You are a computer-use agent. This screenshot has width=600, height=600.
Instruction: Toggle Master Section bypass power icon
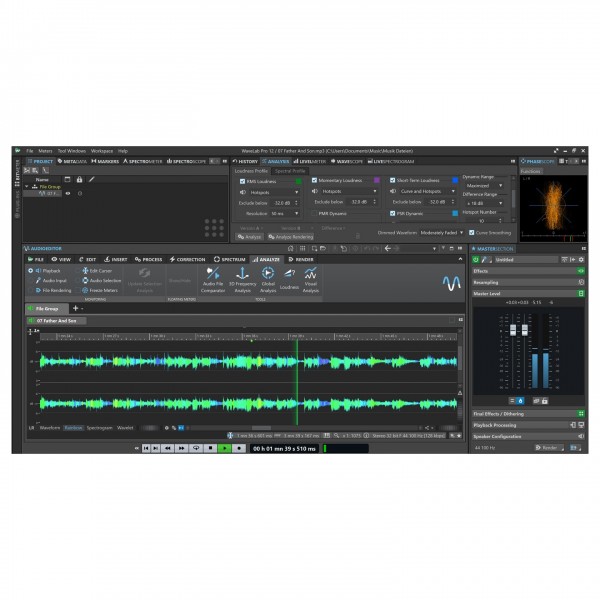(x=476, y=259)
